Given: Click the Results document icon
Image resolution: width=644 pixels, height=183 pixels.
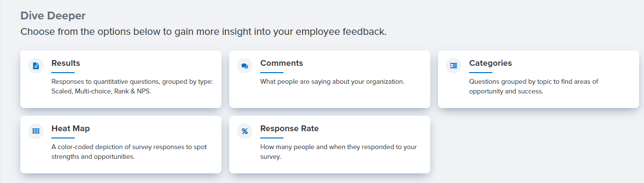Looking at the screenshot, I should pos(36,65).
